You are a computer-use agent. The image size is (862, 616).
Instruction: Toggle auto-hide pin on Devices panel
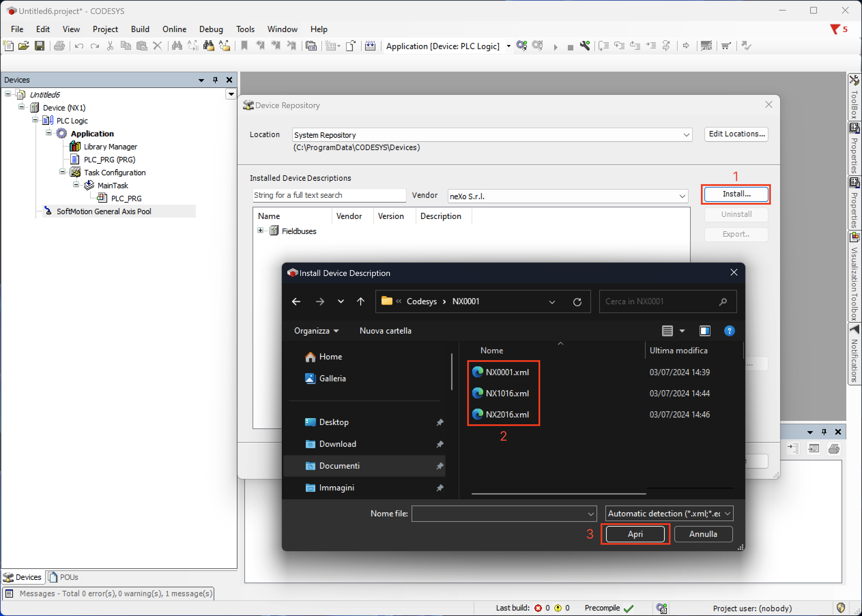tap(215, 80)
